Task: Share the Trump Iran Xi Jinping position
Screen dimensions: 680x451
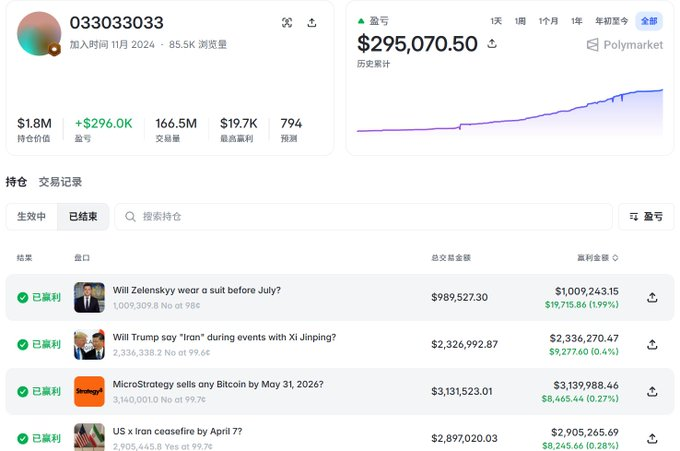Action: click(652, 344)
